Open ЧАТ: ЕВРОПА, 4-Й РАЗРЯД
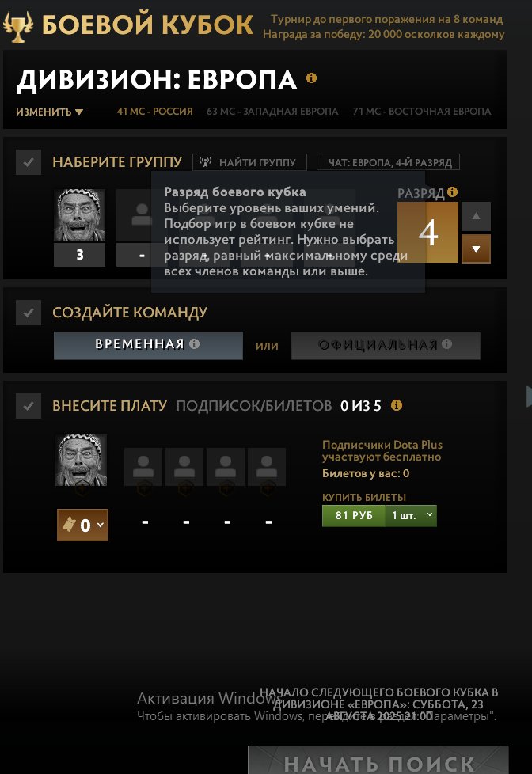The image size is (532, 774). tap(388, 162)
